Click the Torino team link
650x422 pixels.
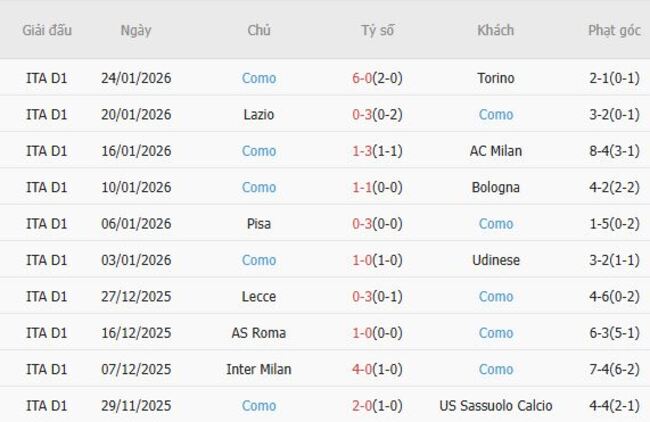click(x=495, y=78)
